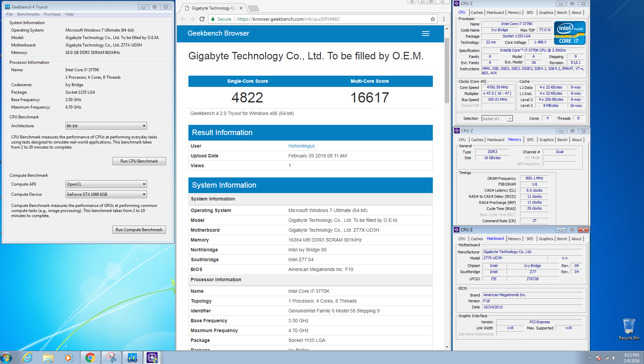644x364 pixels.
Task: Focus the Chrome address bar URL
Action: pos(288,19)
